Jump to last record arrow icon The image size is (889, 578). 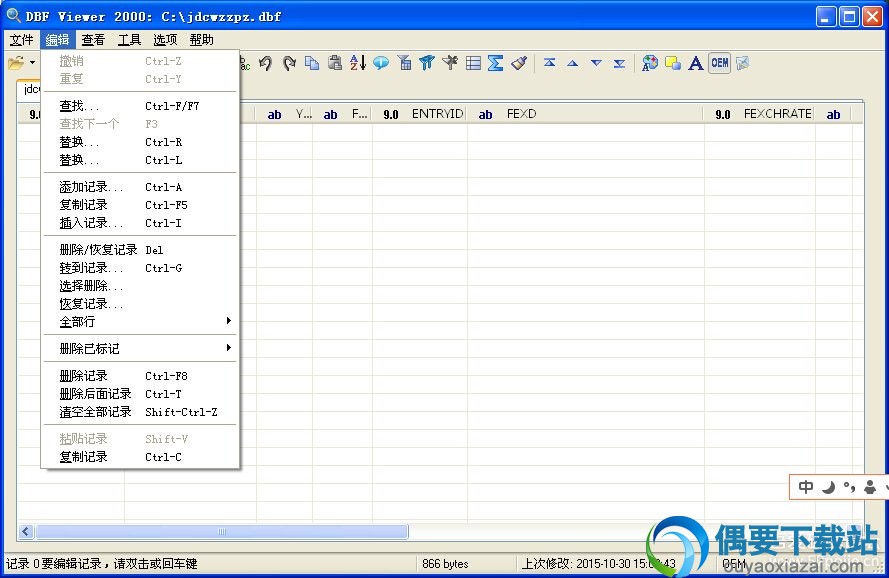pos(619,63)
